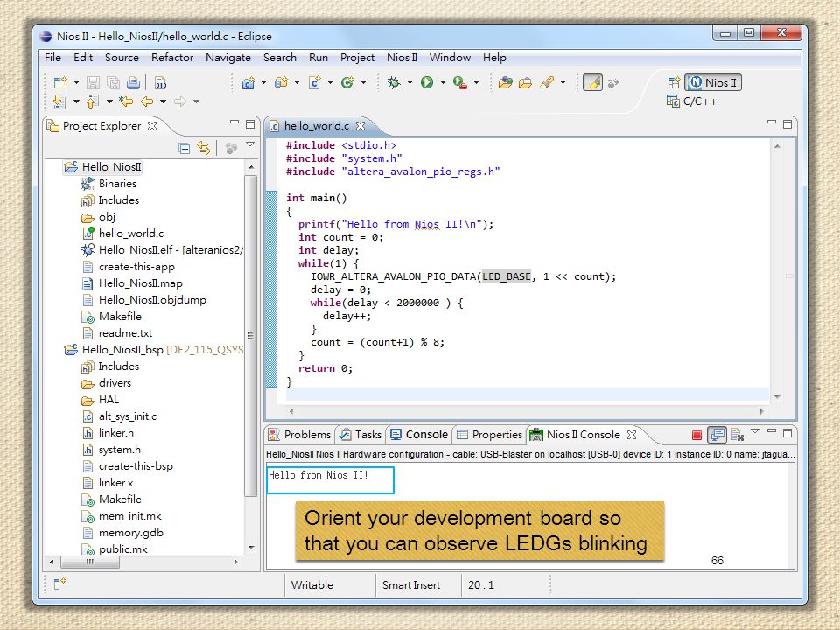Select the Hello_NiosII_bsp project
This screenshot has width=840, height=630.
pos(122,350)
